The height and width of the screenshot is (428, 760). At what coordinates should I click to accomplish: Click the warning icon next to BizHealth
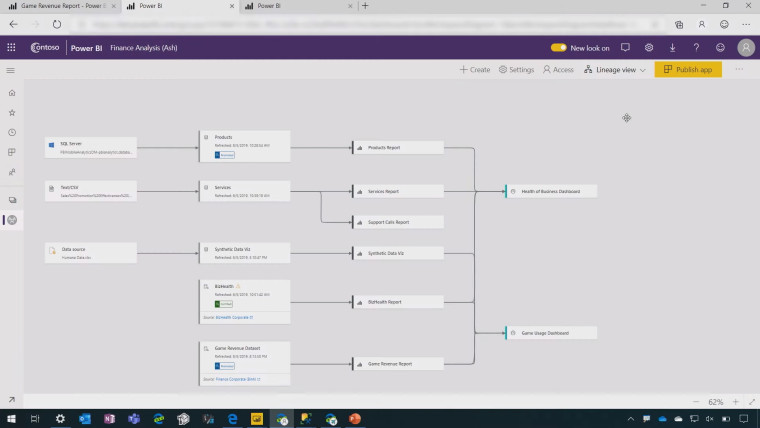tap(238, 286)
